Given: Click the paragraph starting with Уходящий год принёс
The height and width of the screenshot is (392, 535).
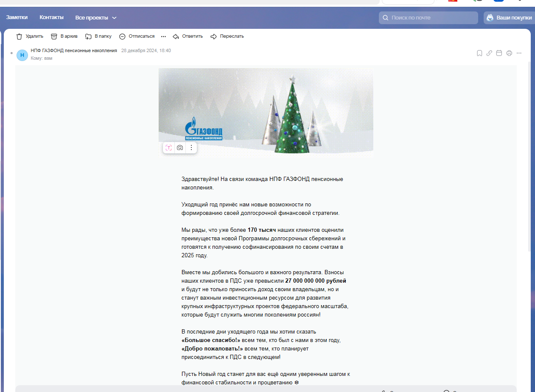Looking at the screenshot, I should point(260,209).
